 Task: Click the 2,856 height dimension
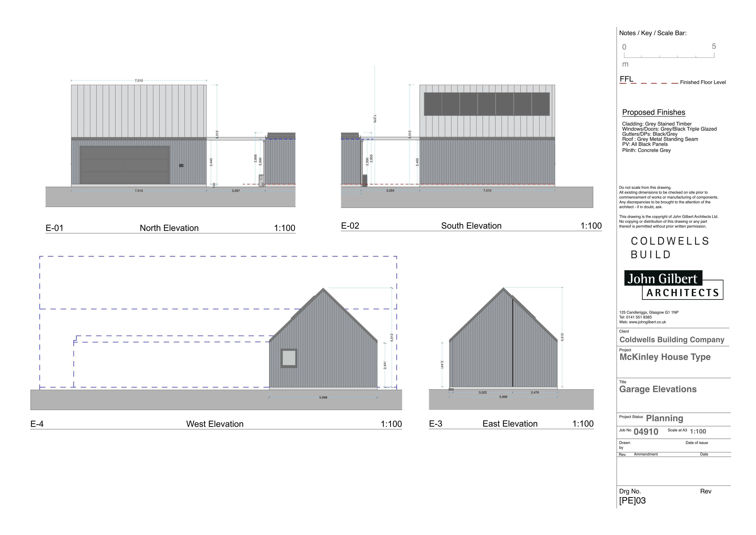pos(255,158)
